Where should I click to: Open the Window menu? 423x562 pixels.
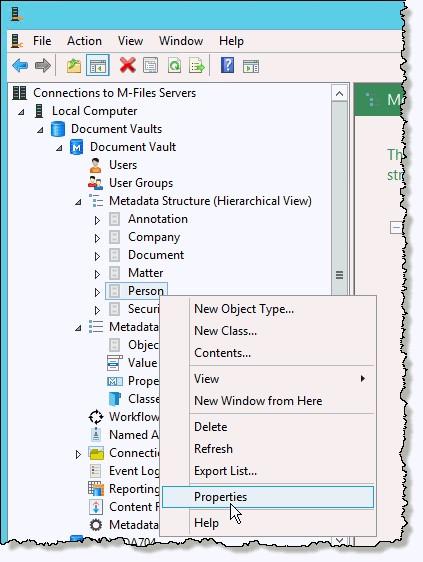pyautogui.click(x=181, y=41)
